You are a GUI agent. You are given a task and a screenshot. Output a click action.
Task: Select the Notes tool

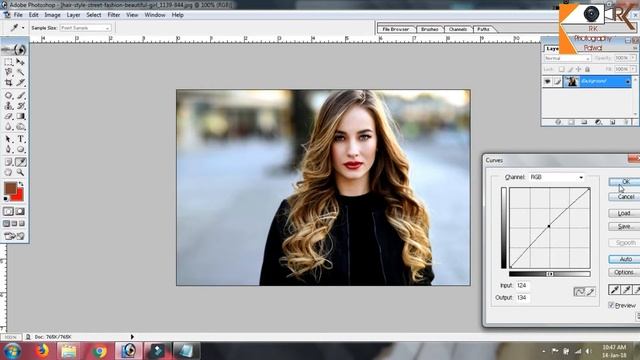coord(9,162)
